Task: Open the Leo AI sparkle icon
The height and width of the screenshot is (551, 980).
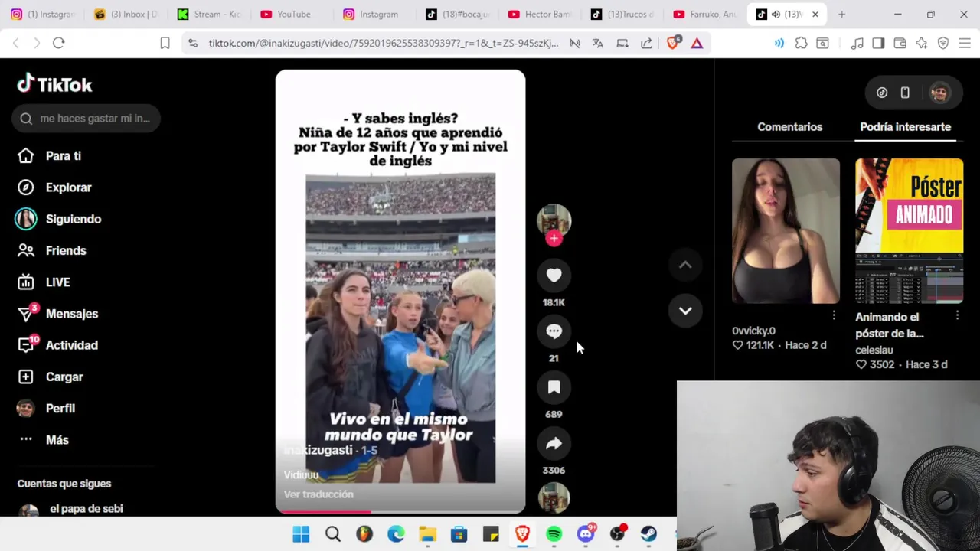Action: (x=921, y=44)
